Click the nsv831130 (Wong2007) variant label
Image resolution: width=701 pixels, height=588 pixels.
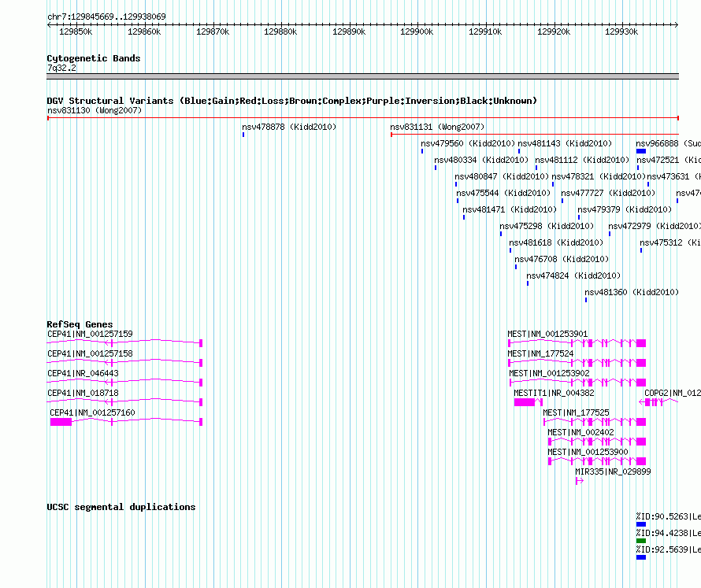tap(95, 110)
